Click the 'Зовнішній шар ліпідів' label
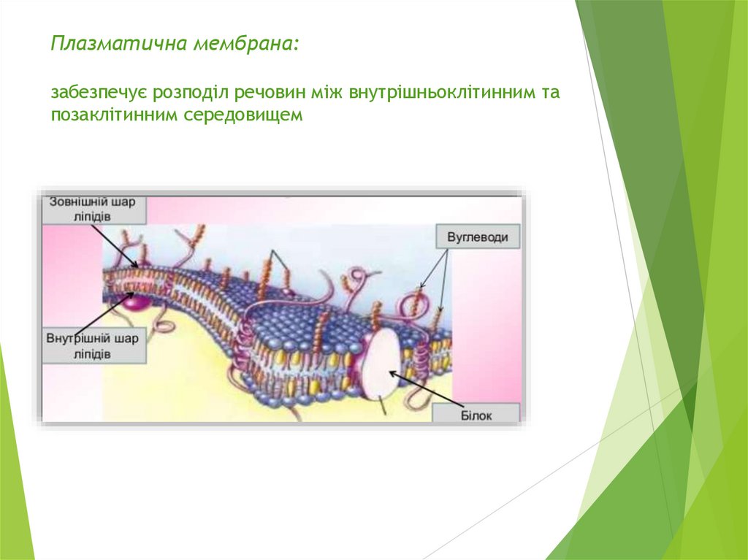Image resolution: width=748 pixels, height=560 pixels. (x=93, y=210)
